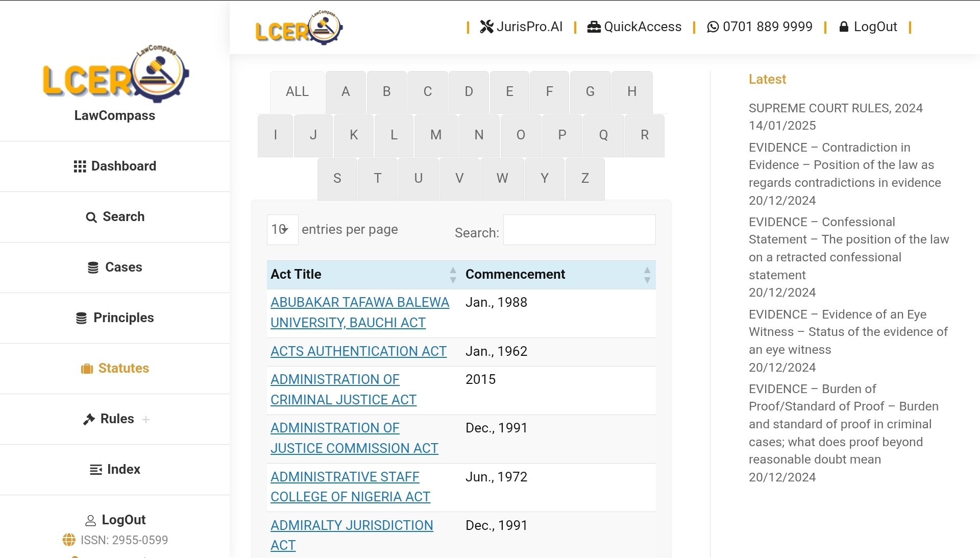Viewport: 980px width, 558px height.
Task: Click the Search magnifier icon in sidebar
Action: click(x=91, y=217)
